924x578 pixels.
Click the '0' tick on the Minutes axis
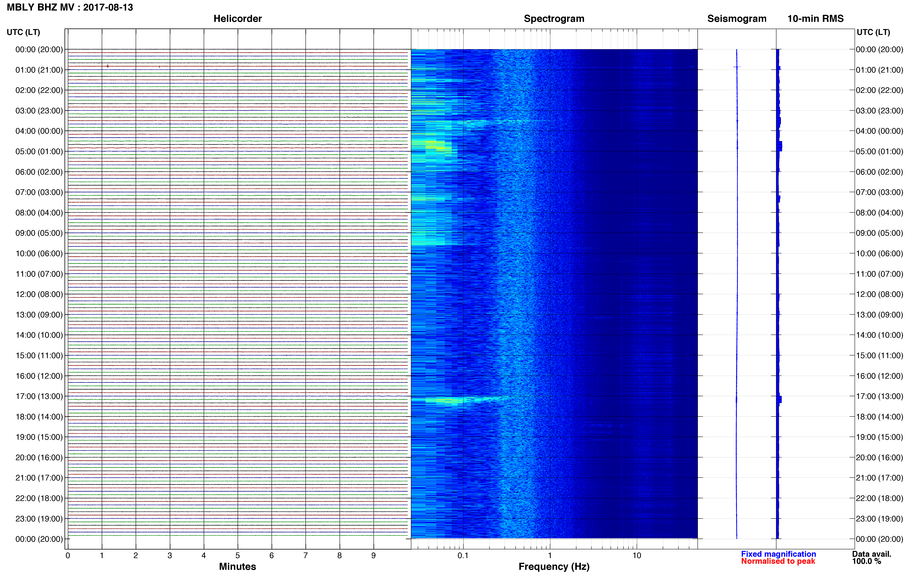(x=68, y=556)
